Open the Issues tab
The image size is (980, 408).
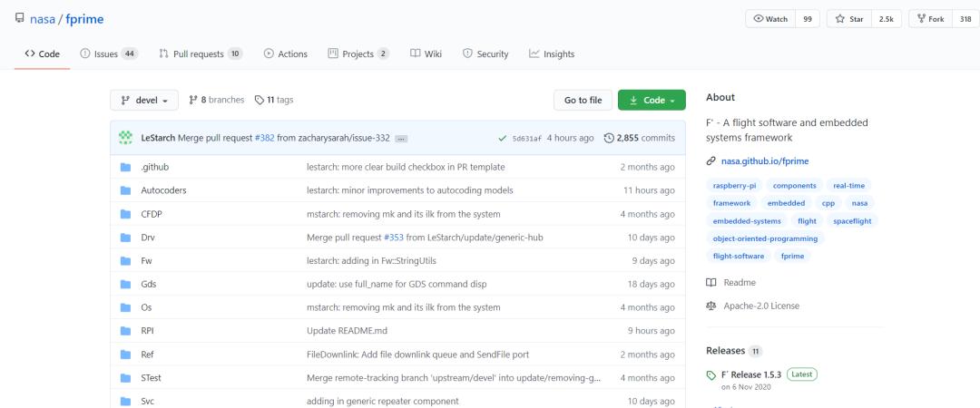click(x=109, y=53)
